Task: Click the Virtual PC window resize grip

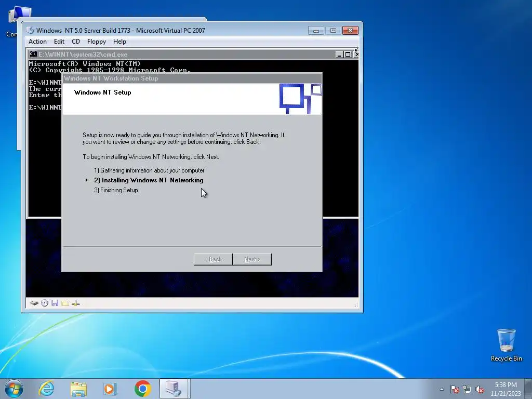Action: click(355, 305)
